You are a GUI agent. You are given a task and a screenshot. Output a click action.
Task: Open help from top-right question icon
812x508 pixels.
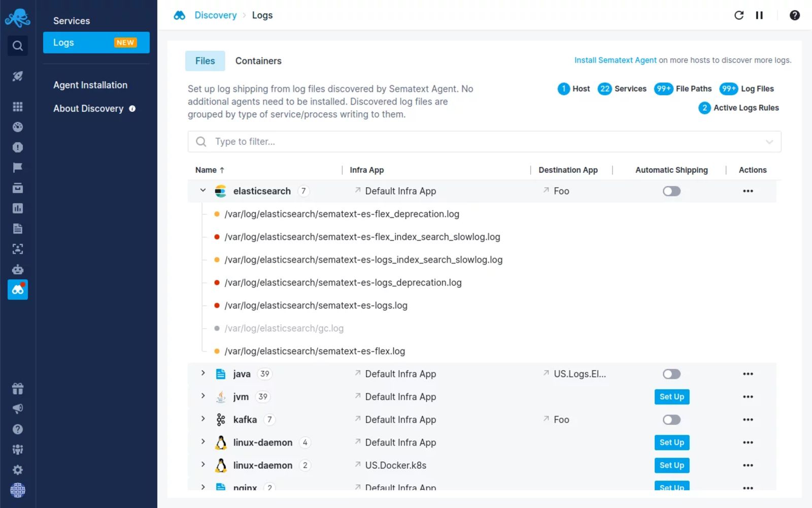795,15
